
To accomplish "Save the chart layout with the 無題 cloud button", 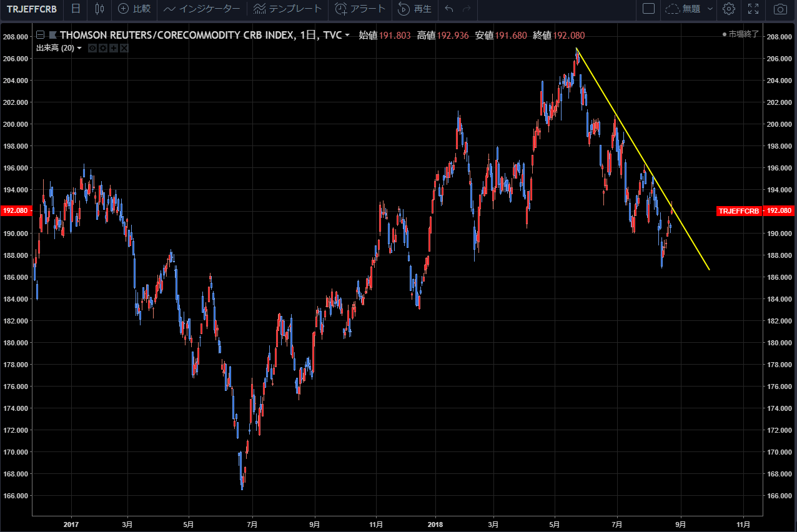I will (x=683, y=9).
